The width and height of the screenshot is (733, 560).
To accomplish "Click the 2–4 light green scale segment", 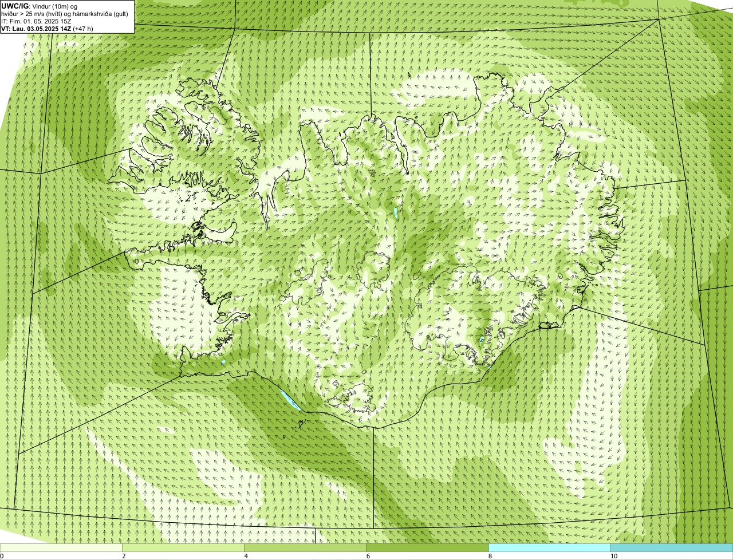I will point(183,547).
